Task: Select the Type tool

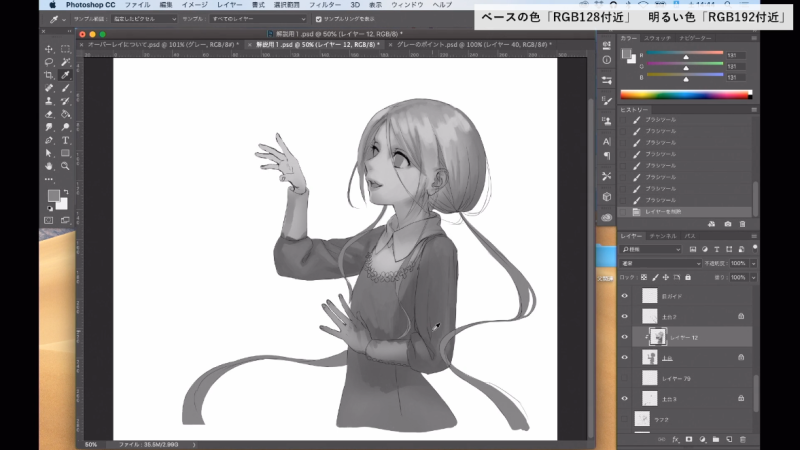Action: [x=65, y=140]
